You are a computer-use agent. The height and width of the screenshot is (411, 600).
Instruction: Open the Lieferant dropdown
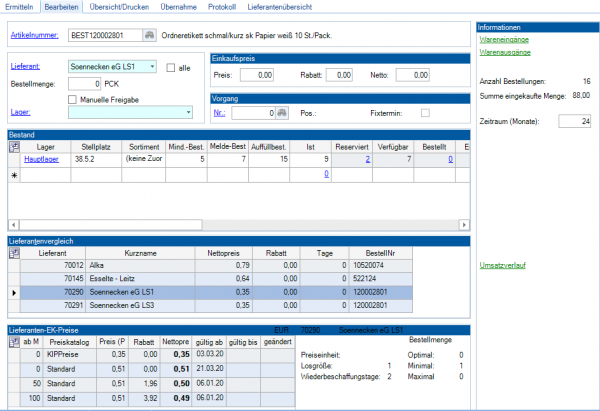coord(151,67)
